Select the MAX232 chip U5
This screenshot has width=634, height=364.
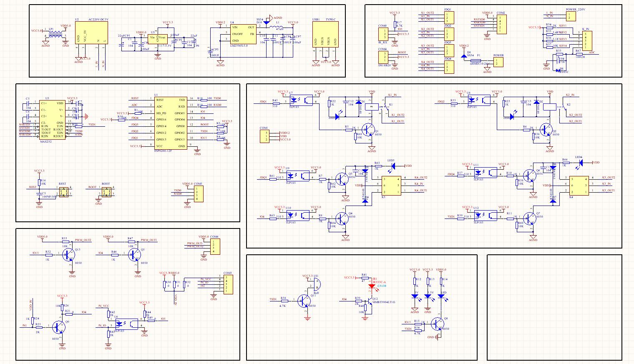pyautogui.click(x=52, y=120)
